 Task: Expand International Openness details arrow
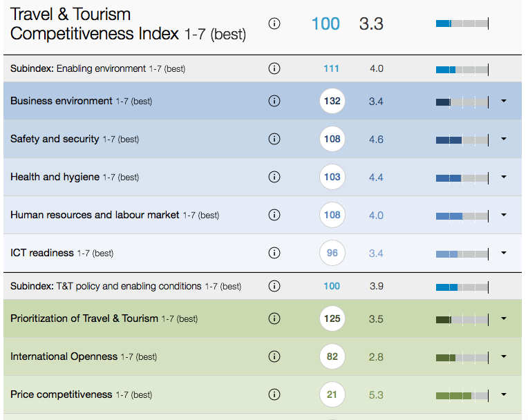click(x=503, y=356)
